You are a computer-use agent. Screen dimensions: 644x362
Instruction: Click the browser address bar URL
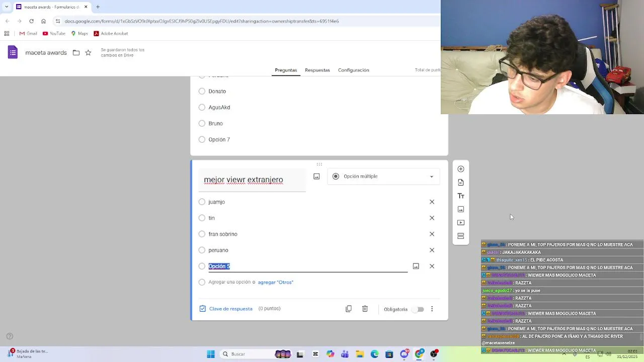point(202,21)
